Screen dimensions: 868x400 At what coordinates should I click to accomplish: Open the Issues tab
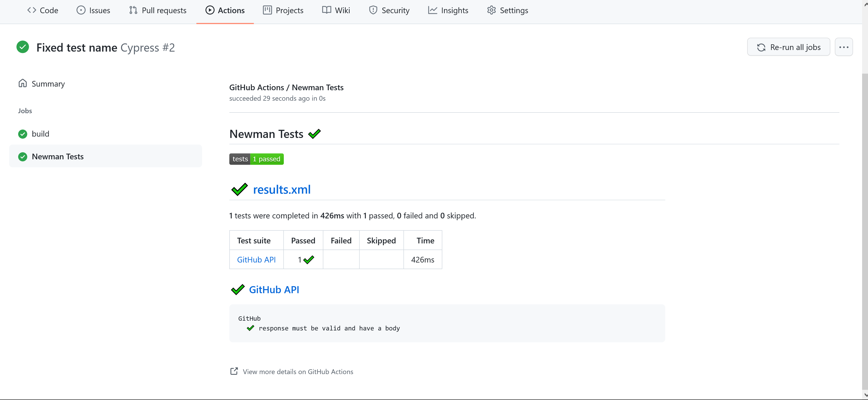[93, 10]
